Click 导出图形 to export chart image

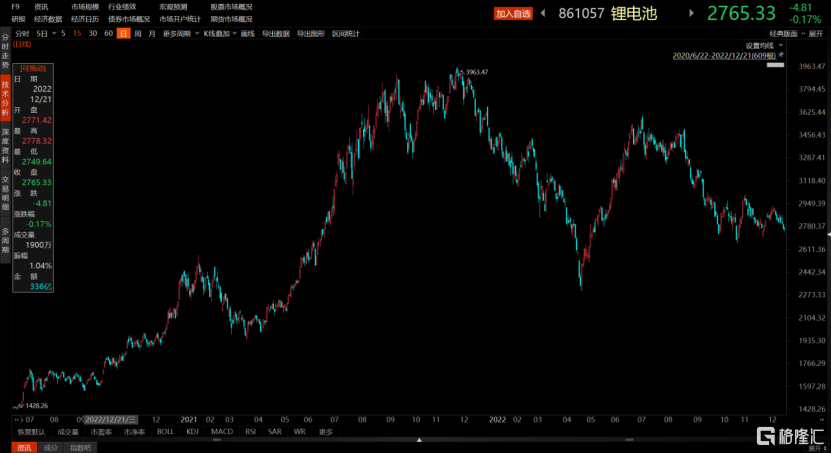click(x=311, y=33)
